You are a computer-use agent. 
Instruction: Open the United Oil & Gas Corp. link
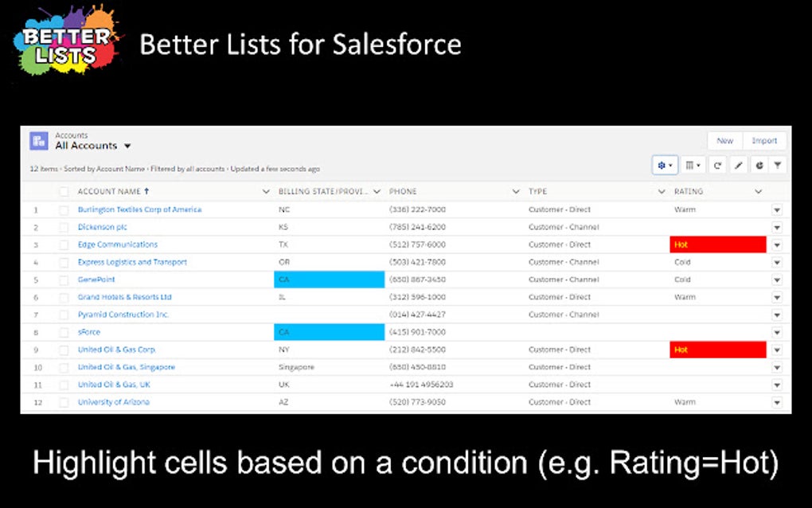point(116,350)
